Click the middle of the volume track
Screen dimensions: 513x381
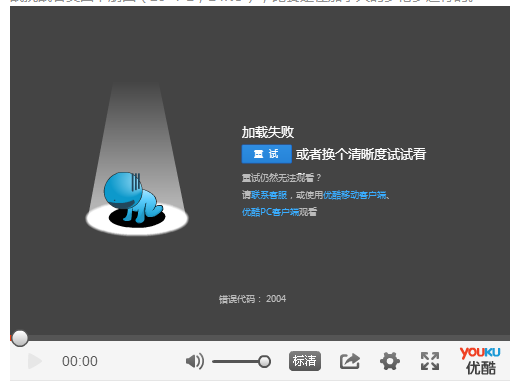tap(239, 362)
